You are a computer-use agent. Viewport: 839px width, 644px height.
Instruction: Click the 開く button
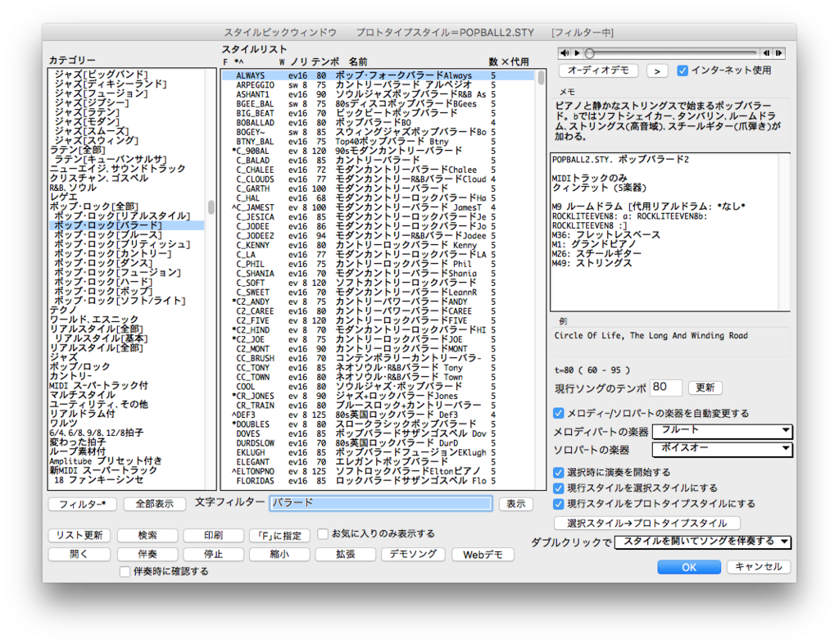pyautogui.click(x=79, y=555)
